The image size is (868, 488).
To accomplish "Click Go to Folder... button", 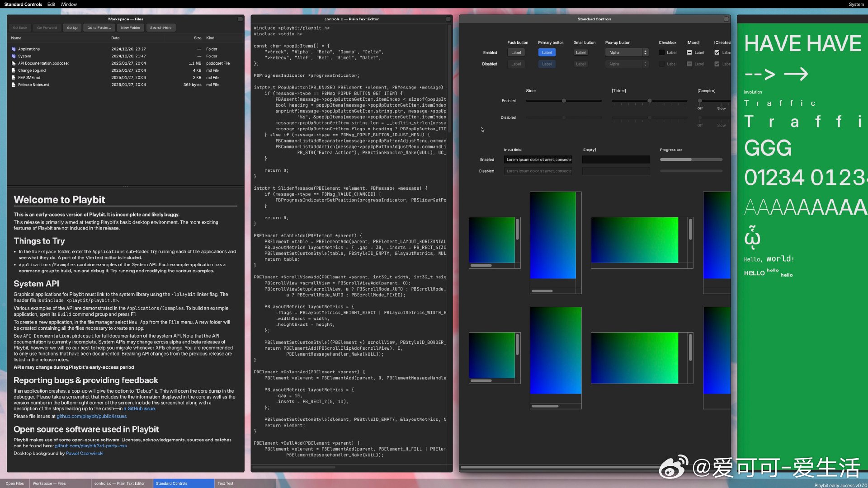I will pyautogui.click(x=99, y=28).
